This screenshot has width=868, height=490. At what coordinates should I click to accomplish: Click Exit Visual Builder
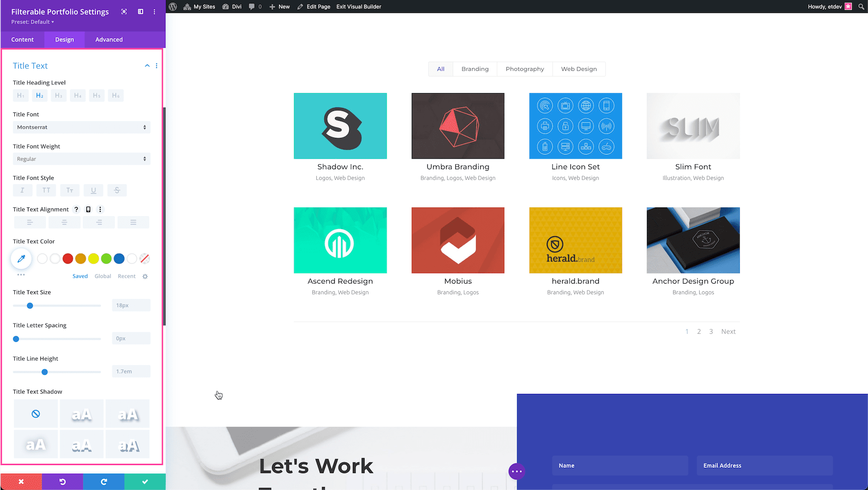click(359, 6)
